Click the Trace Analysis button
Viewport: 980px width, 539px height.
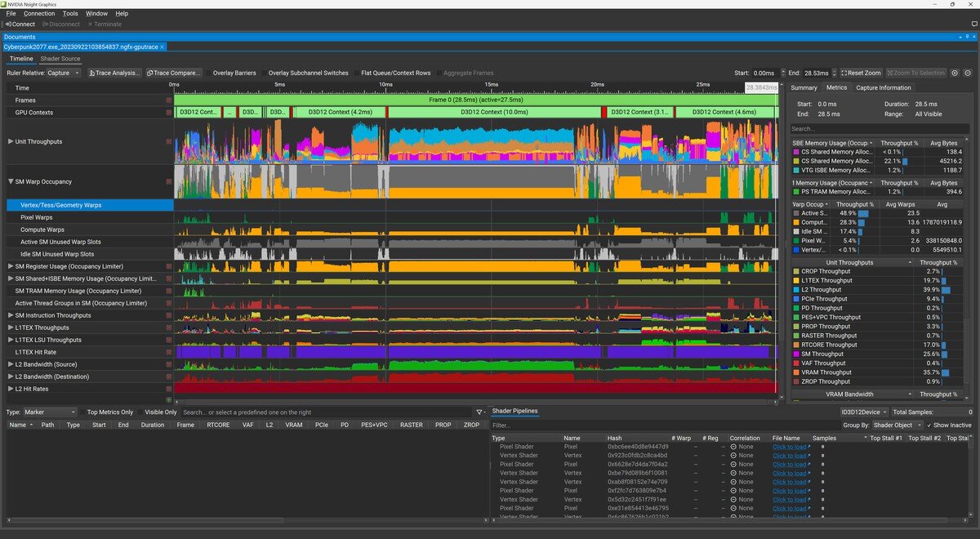(x=114, y=73)
